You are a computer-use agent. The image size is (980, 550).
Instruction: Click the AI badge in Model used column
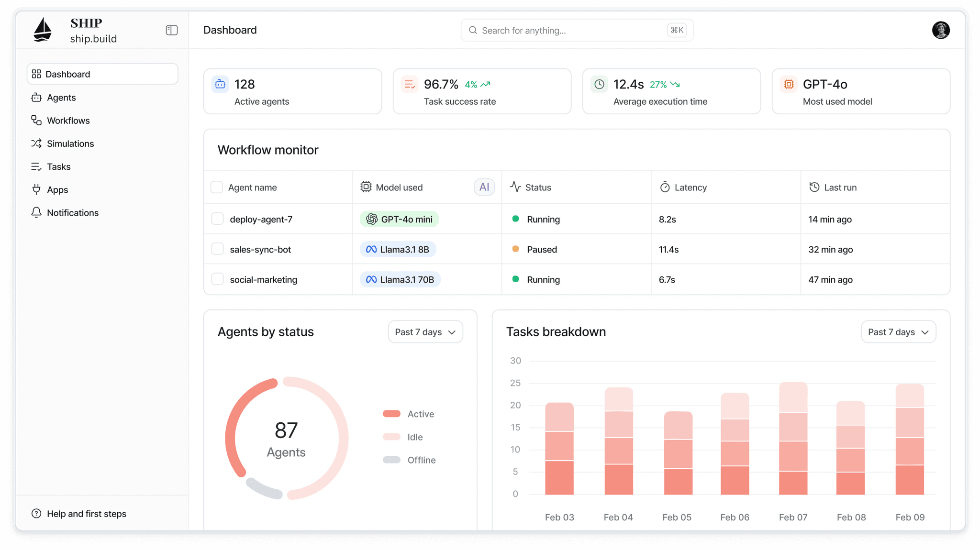484,187
